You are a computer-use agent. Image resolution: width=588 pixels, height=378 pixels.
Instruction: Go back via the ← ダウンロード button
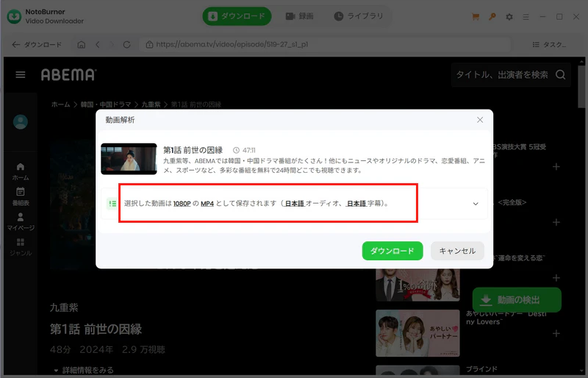(x=37, y=45)
